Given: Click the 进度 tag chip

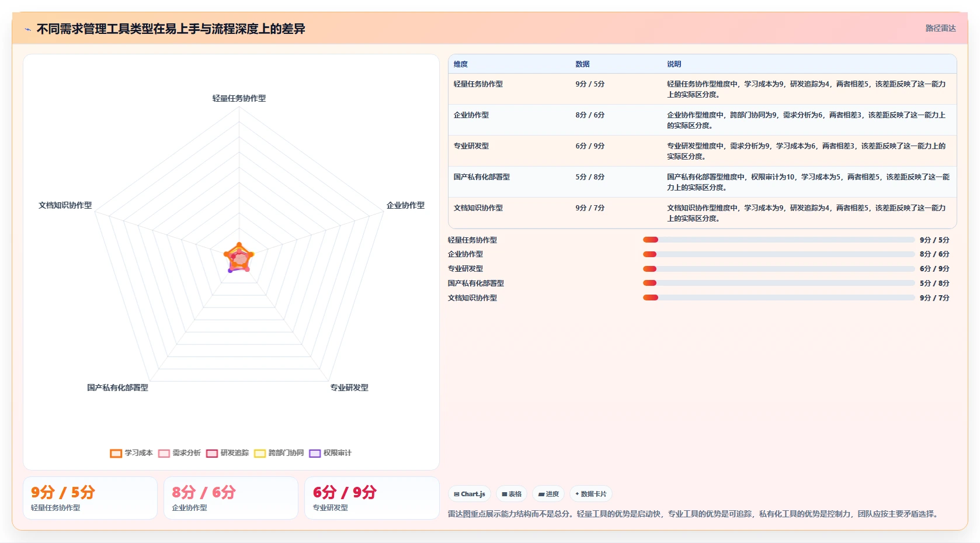Looking at the screenshot, I should point(548,494).
